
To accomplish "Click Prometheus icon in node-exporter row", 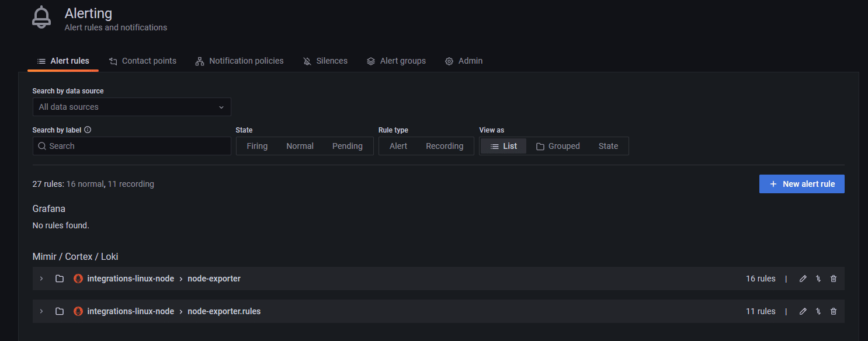I will pos(78,279).
